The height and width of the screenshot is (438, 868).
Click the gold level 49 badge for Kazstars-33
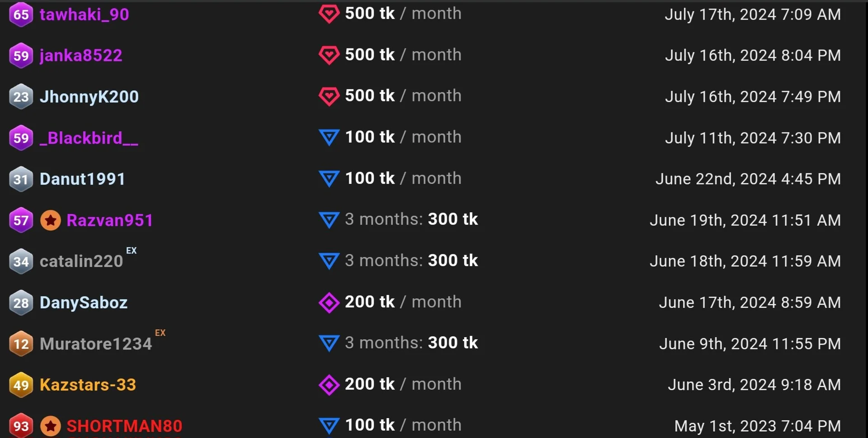[21, 385]
